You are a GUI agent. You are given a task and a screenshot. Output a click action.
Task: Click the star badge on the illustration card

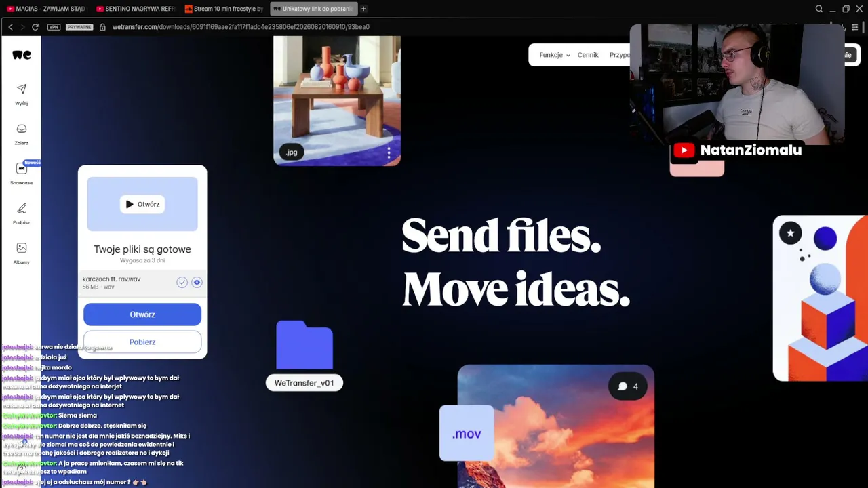click(x=791, y=234)
